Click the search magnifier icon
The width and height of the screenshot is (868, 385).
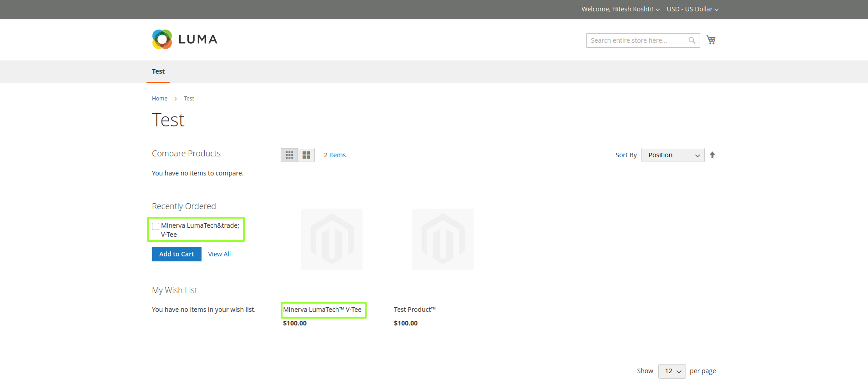691,40
